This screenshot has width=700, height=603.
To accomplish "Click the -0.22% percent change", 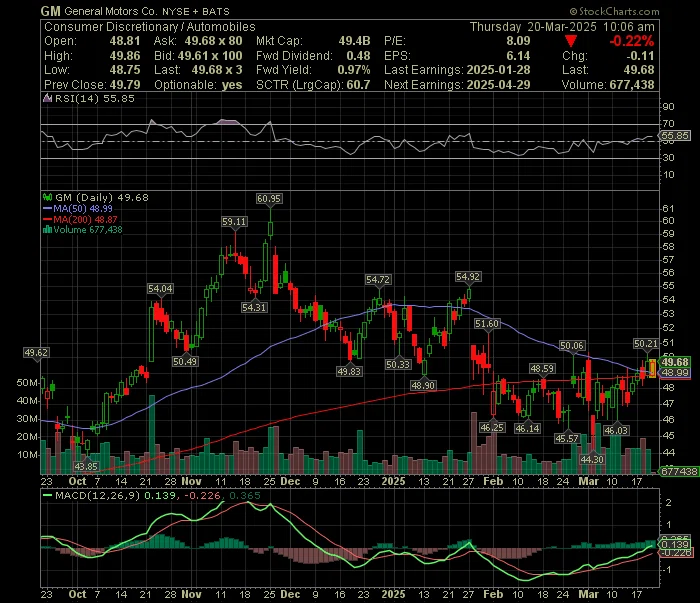I will click(x=632, y=41).
